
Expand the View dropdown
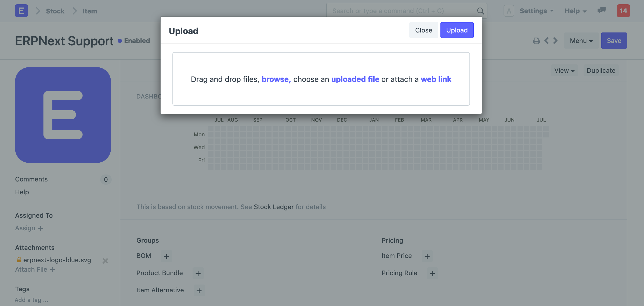[x=565, y=71]
